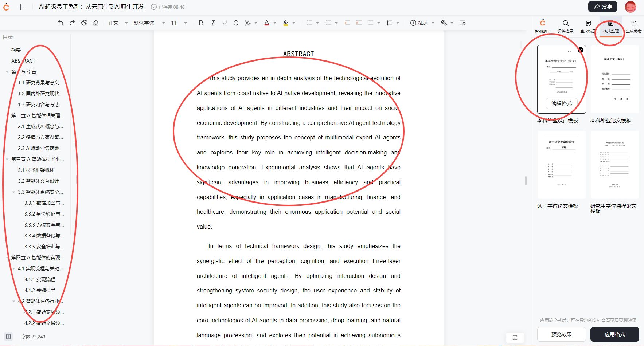Viewport: 644px width, 346px height.
Task: Open the line spacing dropdown arrow
Action: 398,23
